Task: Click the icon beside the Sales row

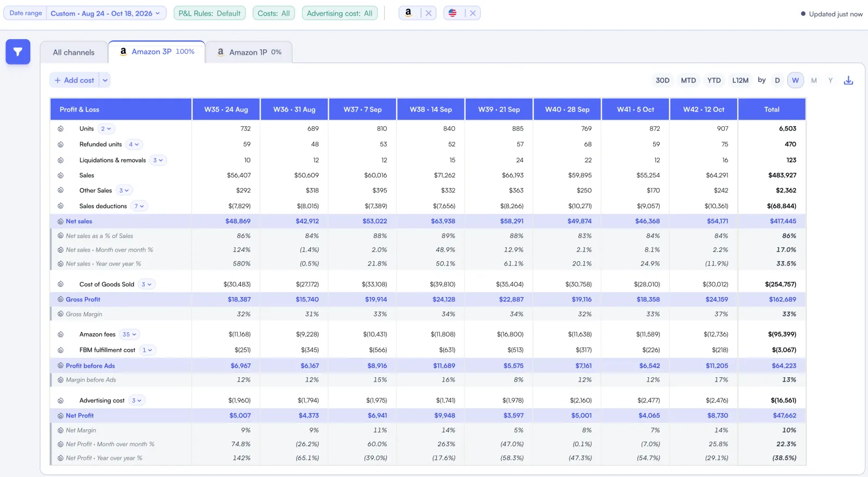Action: pos(61,176)
